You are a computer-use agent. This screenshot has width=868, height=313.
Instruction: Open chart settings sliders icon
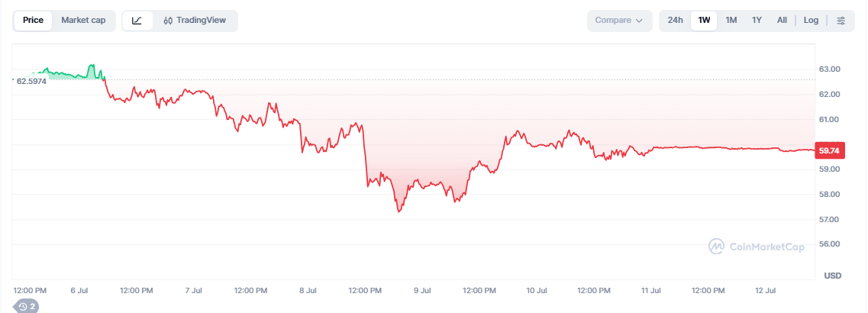point(841,21)
